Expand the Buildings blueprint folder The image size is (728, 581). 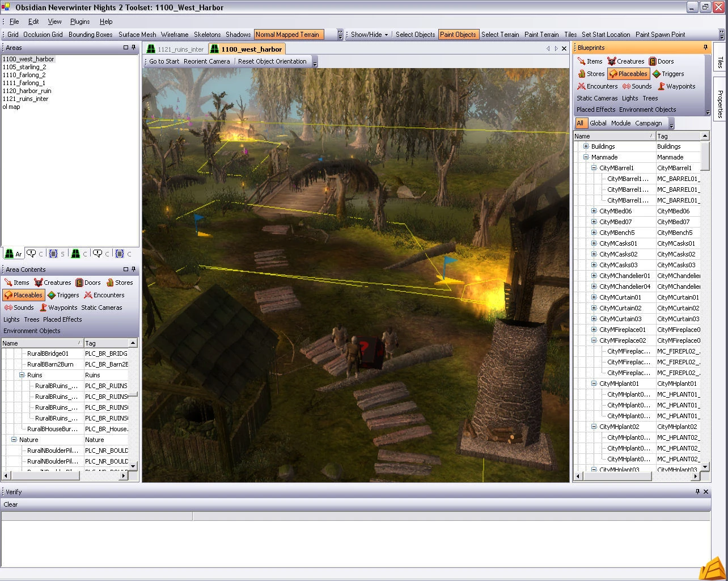pyautogui.click(x=586, y=146)
